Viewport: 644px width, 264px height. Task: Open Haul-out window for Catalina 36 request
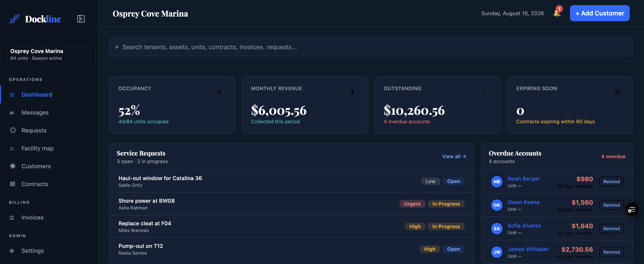click(292, 181)
